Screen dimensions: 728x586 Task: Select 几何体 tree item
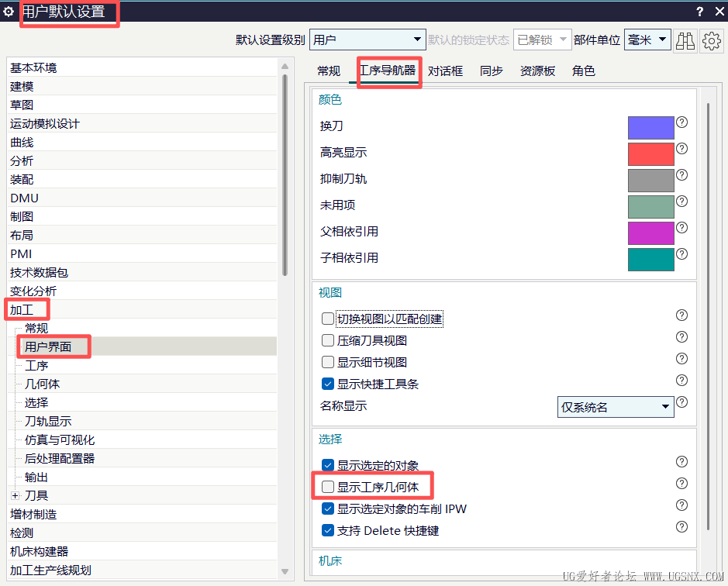coord(42,384)
